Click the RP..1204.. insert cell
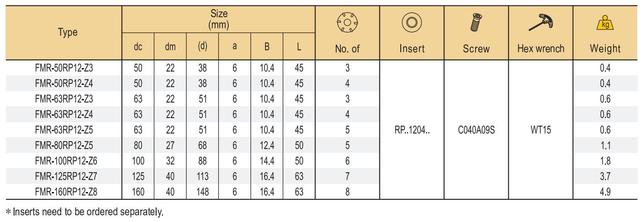 [x=412, y=130]
